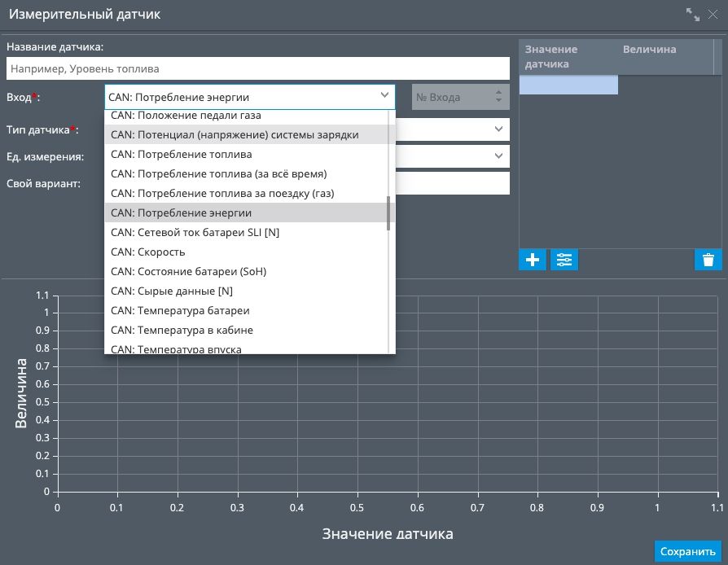Select CAN: Положение педали газа
This screenshot has width=728, height=565.
pyautogui.click(x=250, y=116)
